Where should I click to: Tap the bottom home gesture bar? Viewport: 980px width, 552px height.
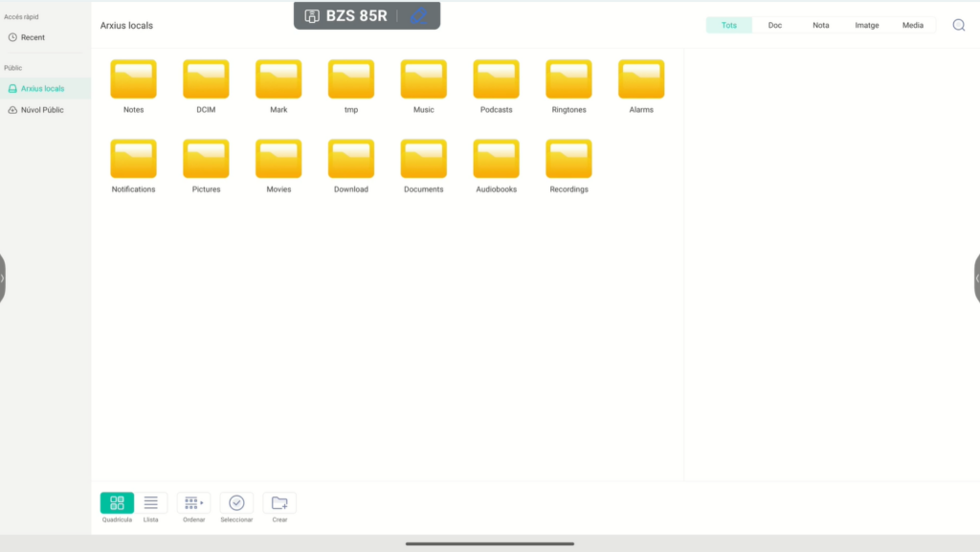[x=489, y=543]
